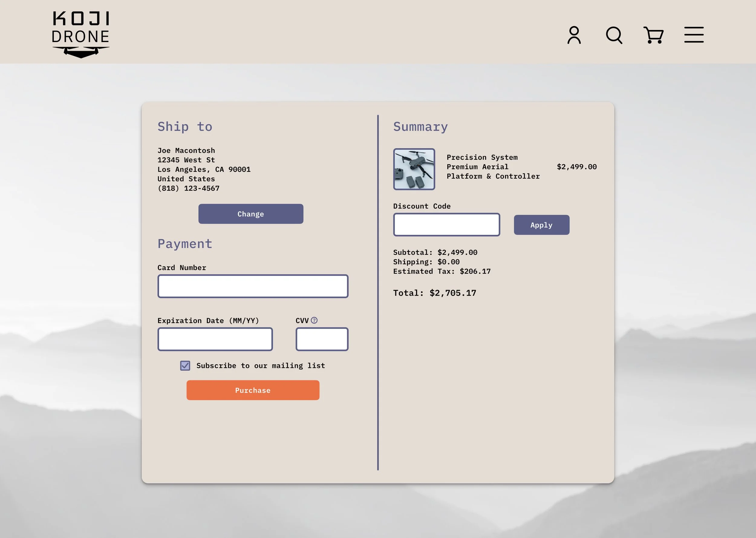Open the hamburger menu
Screen dimensions: 756x538
tap(694, 35)
